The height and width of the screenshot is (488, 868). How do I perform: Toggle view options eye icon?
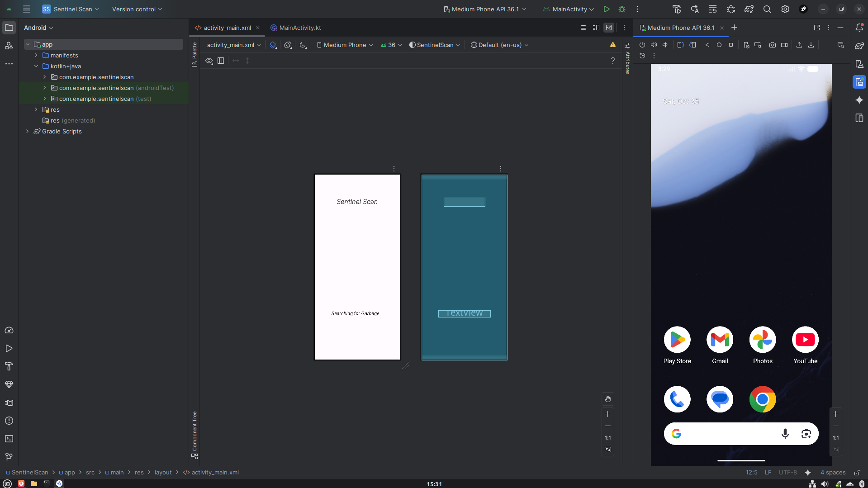coord(209,61)
